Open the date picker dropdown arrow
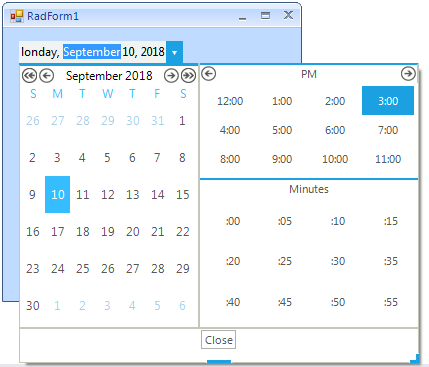 (174, 52)
